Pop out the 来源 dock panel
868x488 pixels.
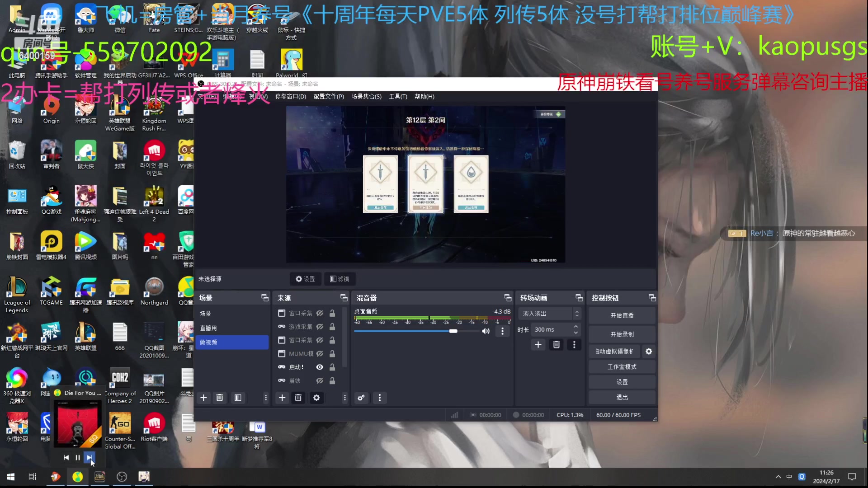[x=344, y=298]
